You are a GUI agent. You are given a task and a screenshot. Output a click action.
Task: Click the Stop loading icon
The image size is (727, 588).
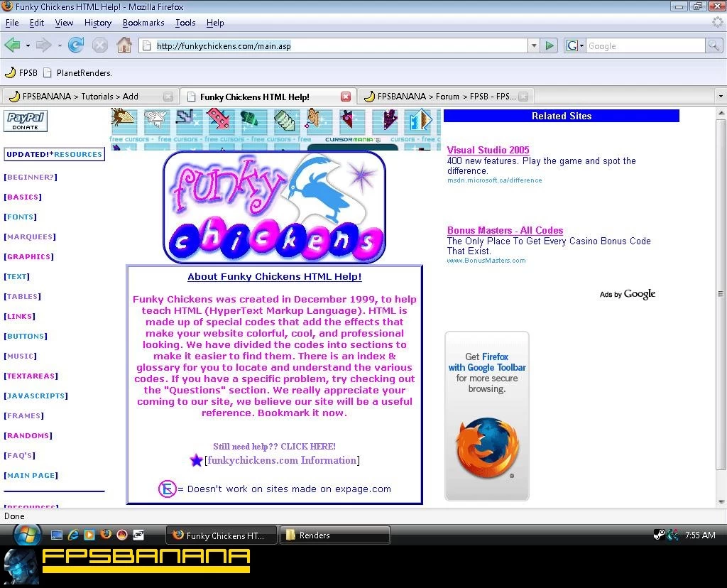[x=99, y=45]
